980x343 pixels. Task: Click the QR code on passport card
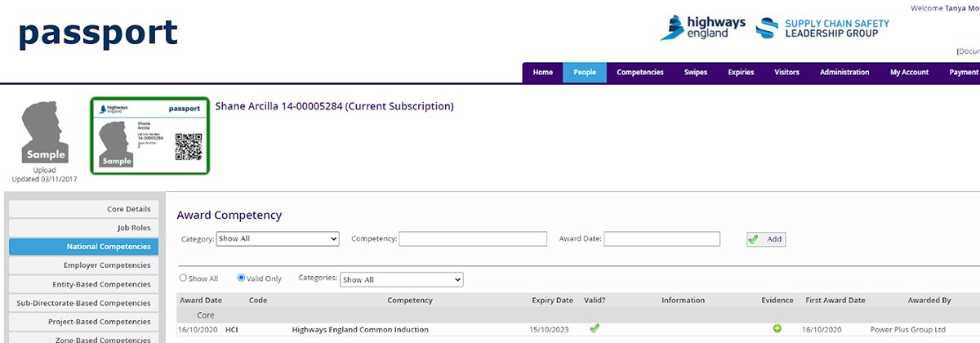point(189,145)
